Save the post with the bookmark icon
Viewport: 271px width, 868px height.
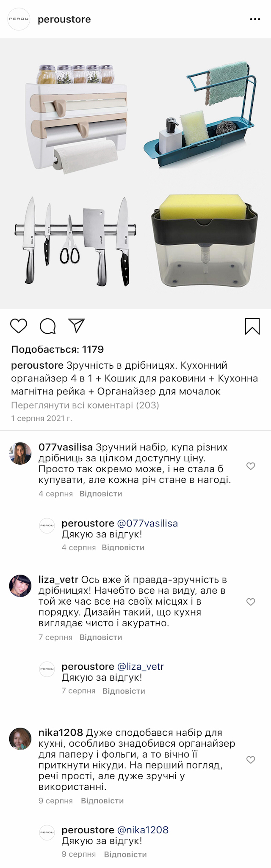[252, 326]
